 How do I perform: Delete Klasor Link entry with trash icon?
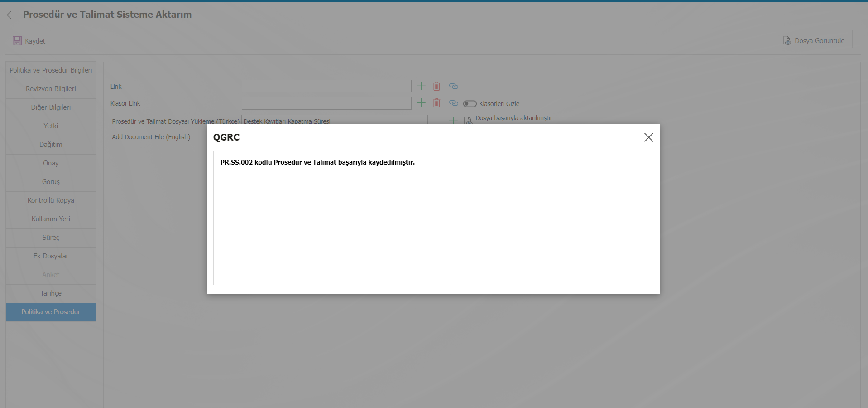click(x=436, y=103)
